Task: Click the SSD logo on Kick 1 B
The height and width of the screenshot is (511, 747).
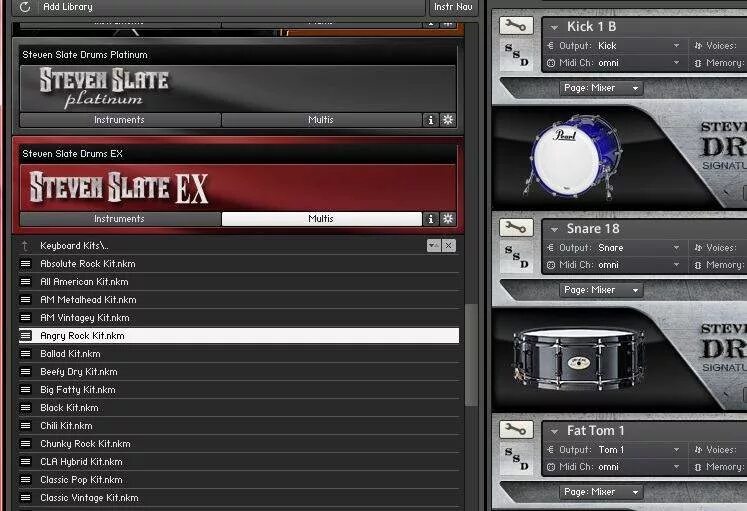Action: pyautogui.click(x=516, y=55)
